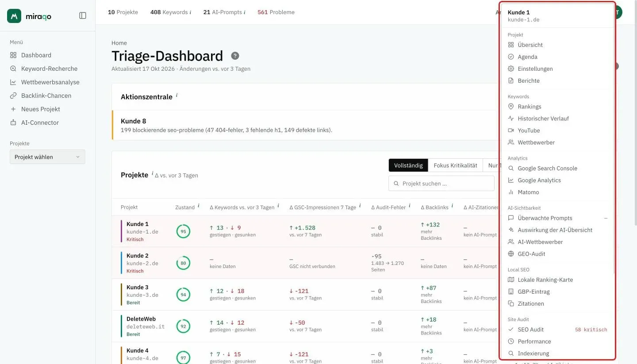Switch to the Fokus Kritikalität tab
Screen dimensions: 637x364
click(455, 165)
